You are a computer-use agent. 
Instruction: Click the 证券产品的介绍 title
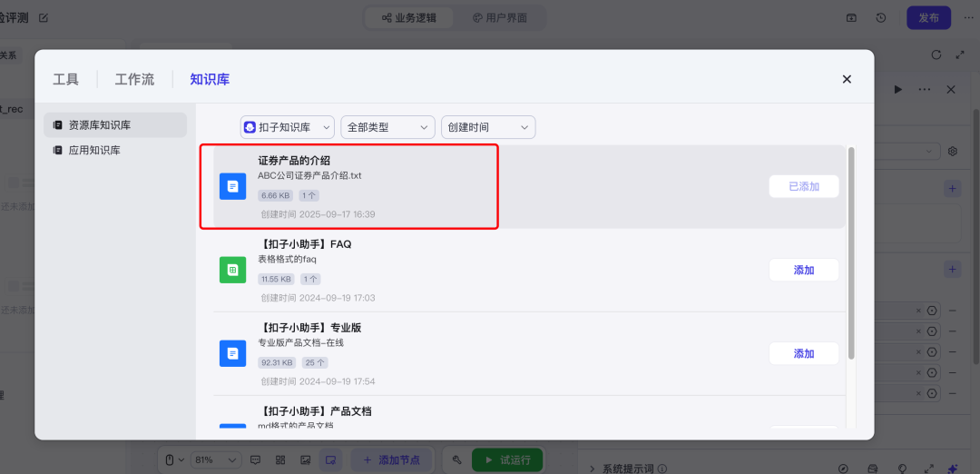tap(294, 161)
